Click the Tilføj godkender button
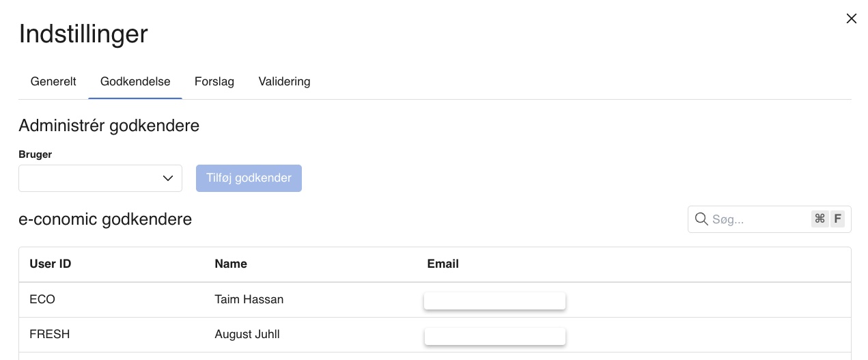Viewport: 868px width, 360px height. click(x=249, y=178)
